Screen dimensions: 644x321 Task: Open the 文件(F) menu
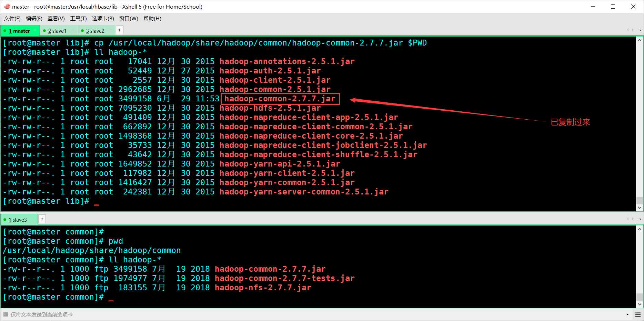[x=12, y=19]
